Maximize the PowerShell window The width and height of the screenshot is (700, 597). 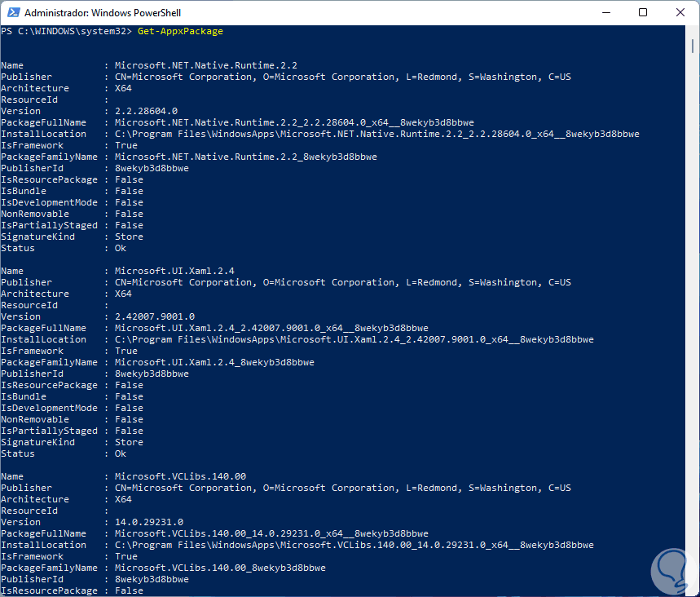(643, 12)
